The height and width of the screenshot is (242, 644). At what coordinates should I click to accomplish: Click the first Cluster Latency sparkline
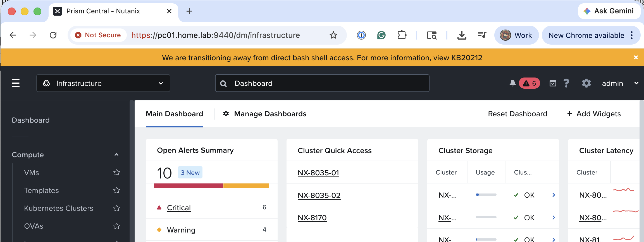[624, 190]
